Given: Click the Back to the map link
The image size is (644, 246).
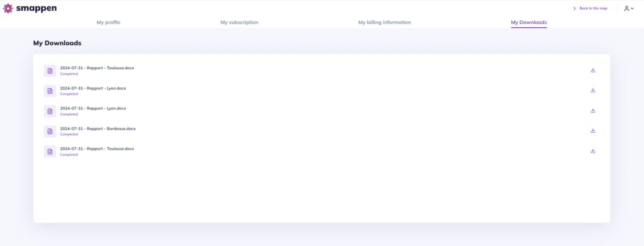Looking at the screenshot, I should tap(590, 8).
